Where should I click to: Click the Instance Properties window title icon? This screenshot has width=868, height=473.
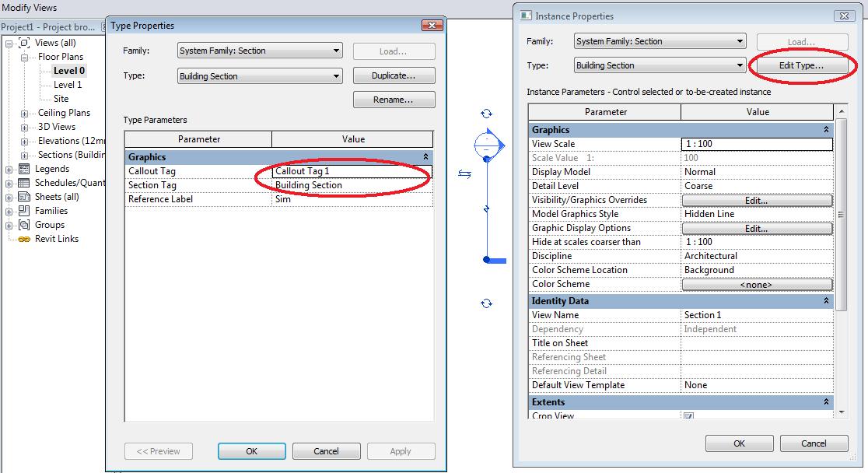[x=525, y=16]
